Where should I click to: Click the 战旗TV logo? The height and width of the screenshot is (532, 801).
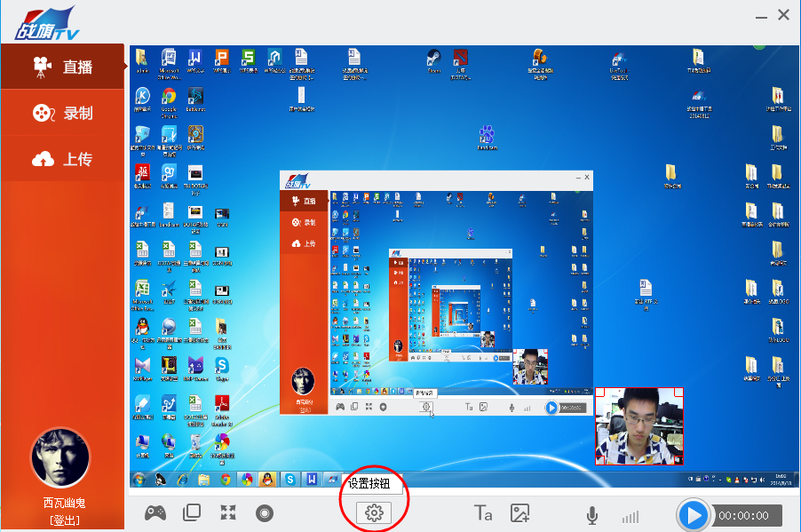[47, 23]
